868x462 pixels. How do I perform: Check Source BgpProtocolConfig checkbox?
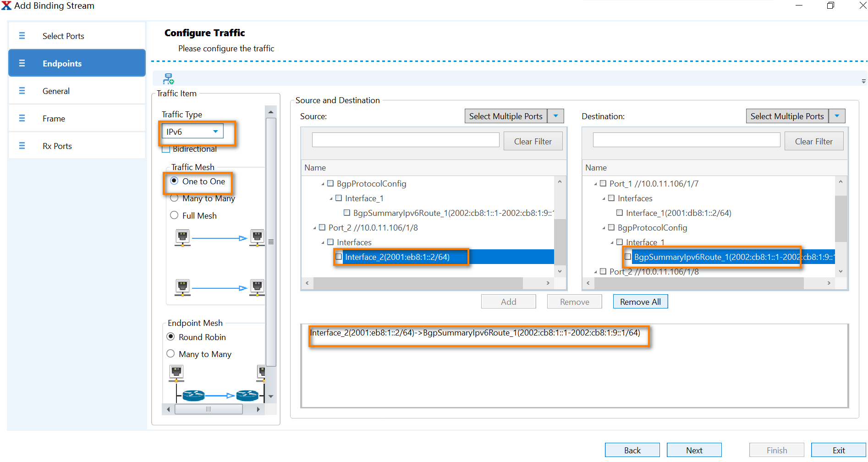click(x=330, y=183)
